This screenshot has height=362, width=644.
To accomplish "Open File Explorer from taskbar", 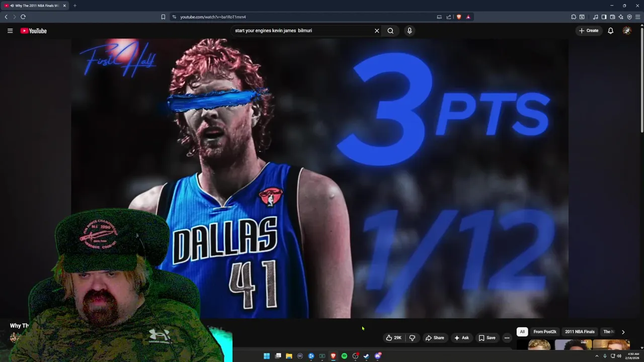I will point(289,356).
